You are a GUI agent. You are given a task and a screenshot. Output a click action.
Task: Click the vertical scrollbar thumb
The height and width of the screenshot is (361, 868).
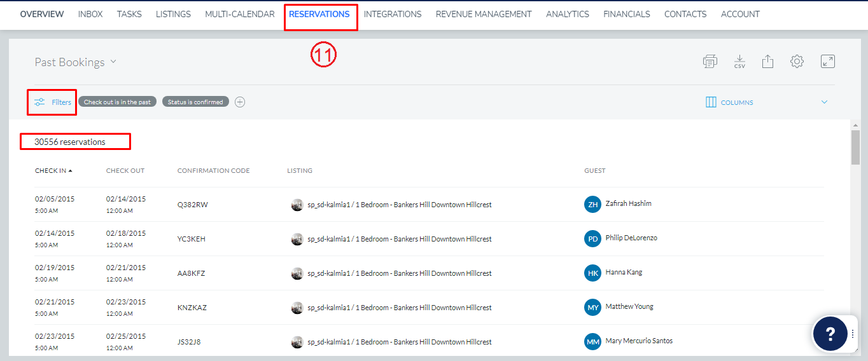(855, 147)
